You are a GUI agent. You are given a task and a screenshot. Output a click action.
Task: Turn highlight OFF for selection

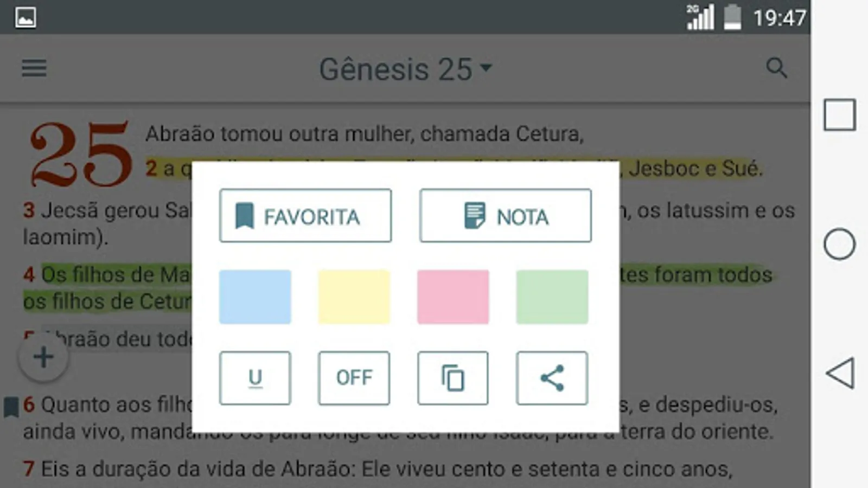click(354, 378)
